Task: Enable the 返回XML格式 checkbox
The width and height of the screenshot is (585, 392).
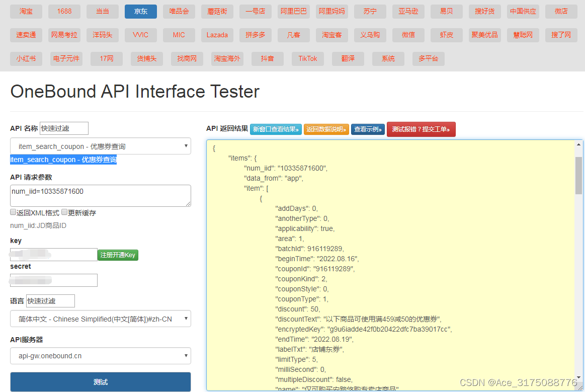Action: [x=13, y=212]
